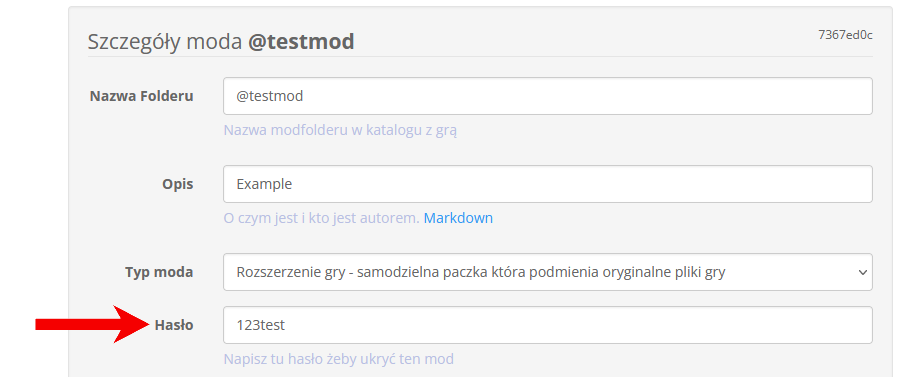Open the Typ moda combo box

[x=548, y=272]
